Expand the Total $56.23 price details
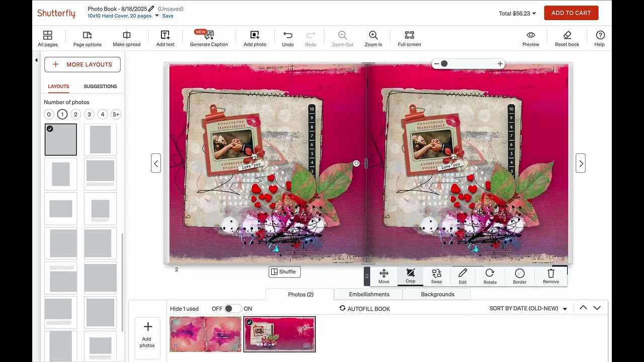644x362 pixels. click(518, 14)
